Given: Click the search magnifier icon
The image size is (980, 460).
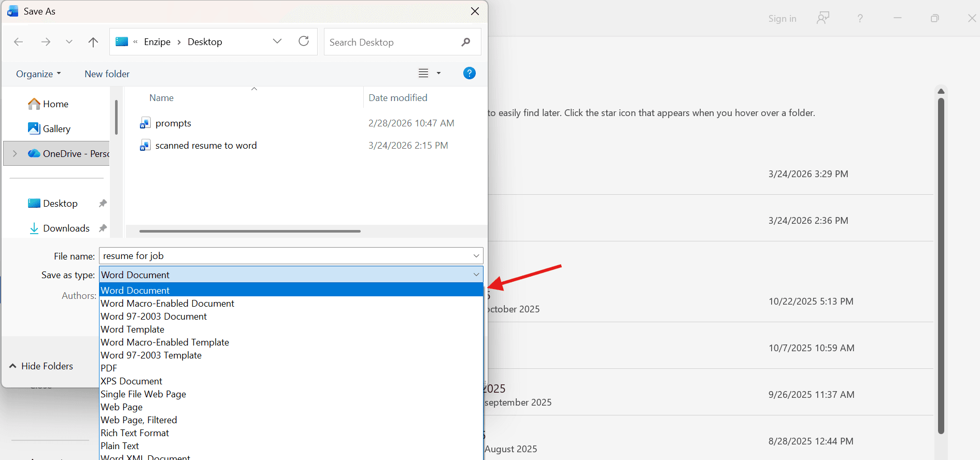Looking at the screenshot, I should [465, 42].
